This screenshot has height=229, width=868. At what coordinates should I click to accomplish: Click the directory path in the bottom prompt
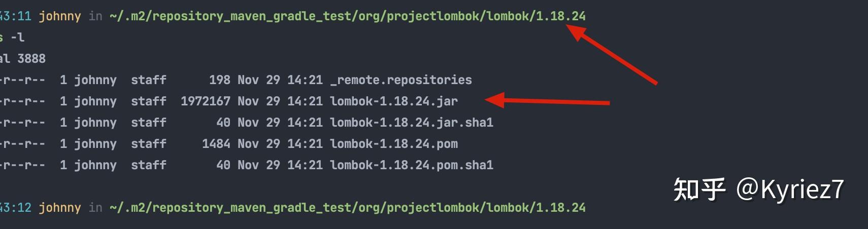tap(347, 208)
